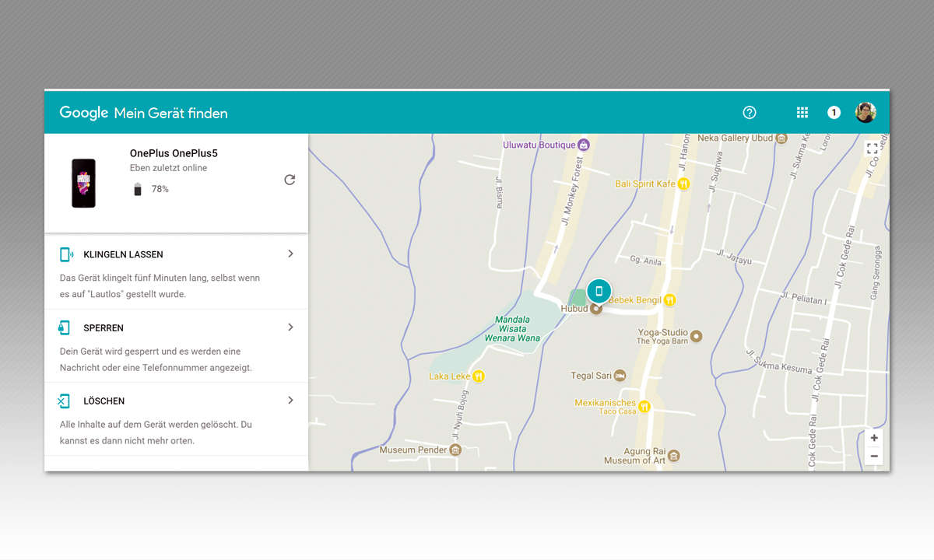Click the Gg. Anila street label
This screenshot has width=934, height=560.
[x=646, y=260]
